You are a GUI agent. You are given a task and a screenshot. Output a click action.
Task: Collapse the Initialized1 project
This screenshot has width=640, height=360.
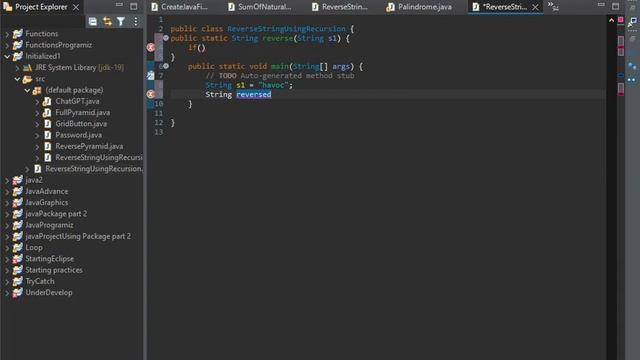tap(7, 57)
